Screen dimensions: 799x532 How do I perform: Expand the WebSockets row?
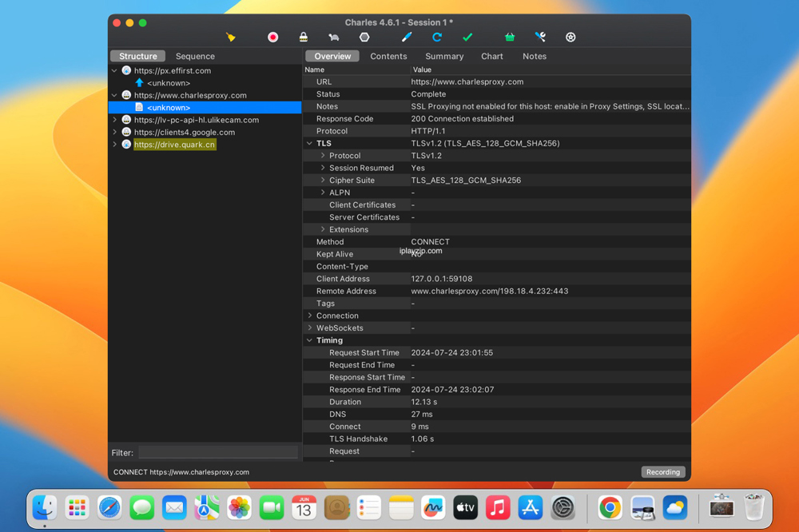click(309, 328)
